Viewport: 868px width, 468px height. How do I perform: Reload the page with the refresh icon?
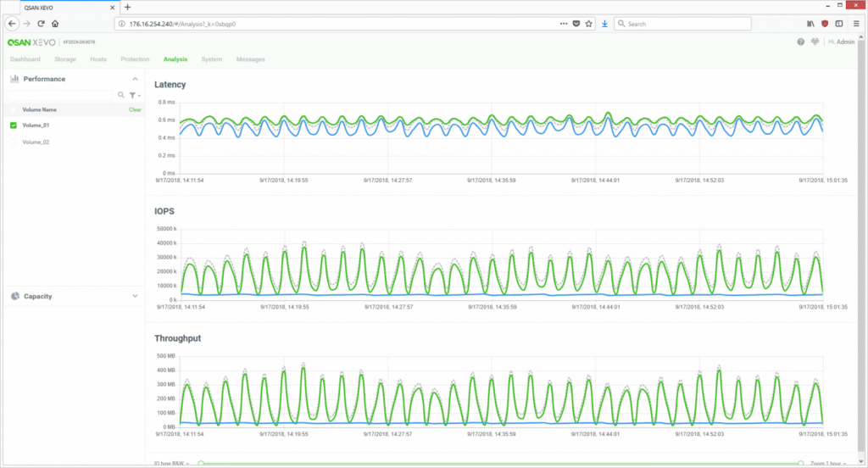pos(41,24)
